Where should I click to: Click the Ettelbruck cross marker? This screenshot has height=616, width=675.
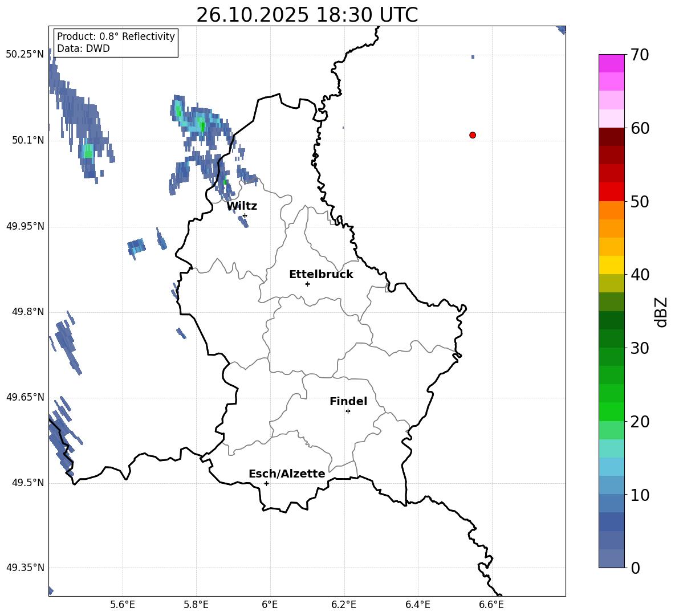307,284
